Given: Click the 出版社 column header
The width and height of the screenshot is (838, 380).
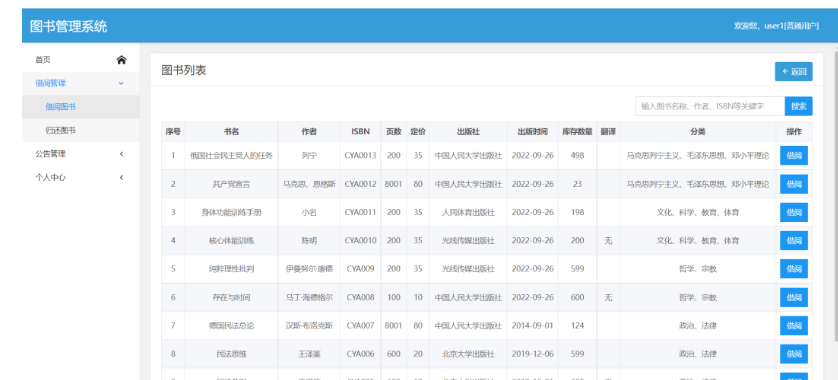Looking at the screenshot, I should point(468,131).
